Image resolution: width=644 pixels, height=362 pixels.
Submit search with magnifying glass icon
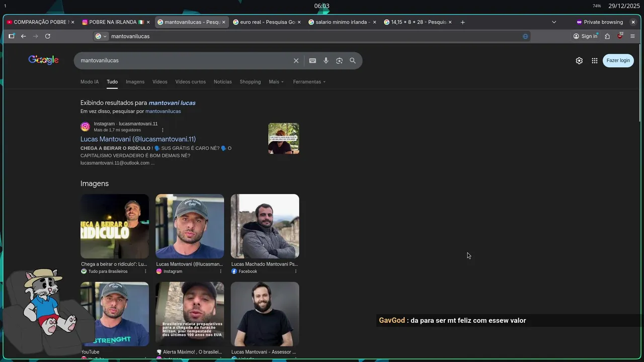(x=353, y=60)
